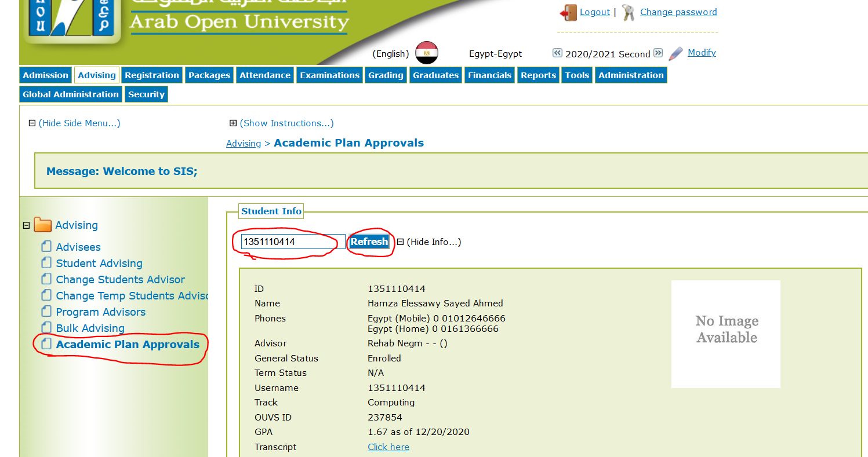Screen dimensions: 868x457
Task: Select Change Students Advisor in side menu
Action: click(x=121, y=280)
